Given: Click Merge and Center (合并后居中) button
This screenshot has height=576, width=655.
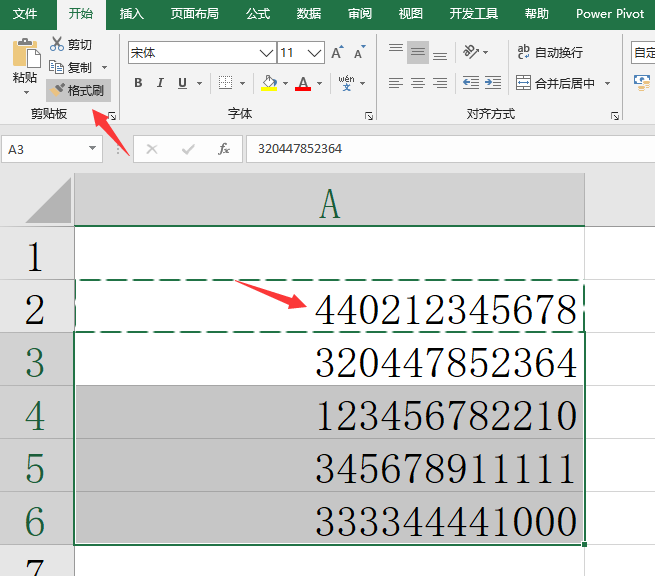Looking at the screenshot, I should (556, 83).
